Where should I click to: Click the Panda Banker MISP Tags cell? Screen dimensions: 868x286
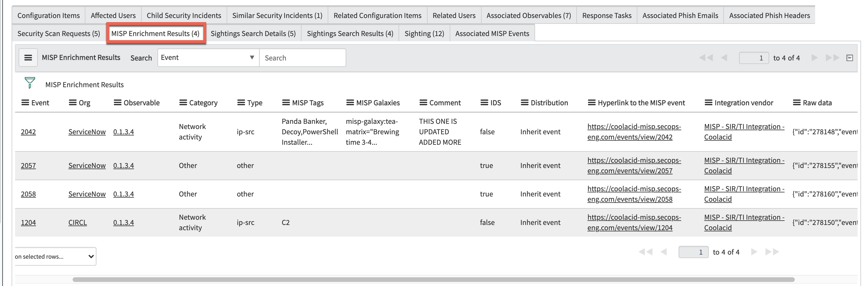pos(310,132)
